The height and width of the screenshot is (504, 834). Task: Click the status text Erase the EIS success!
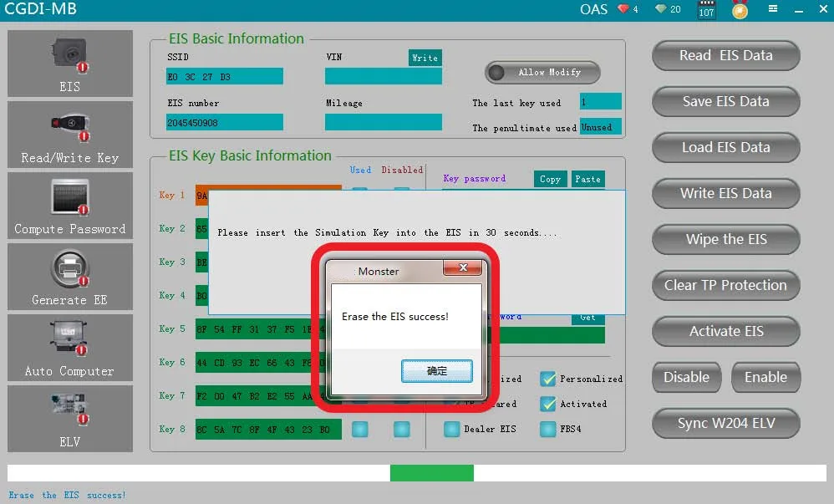pos(67,495)
